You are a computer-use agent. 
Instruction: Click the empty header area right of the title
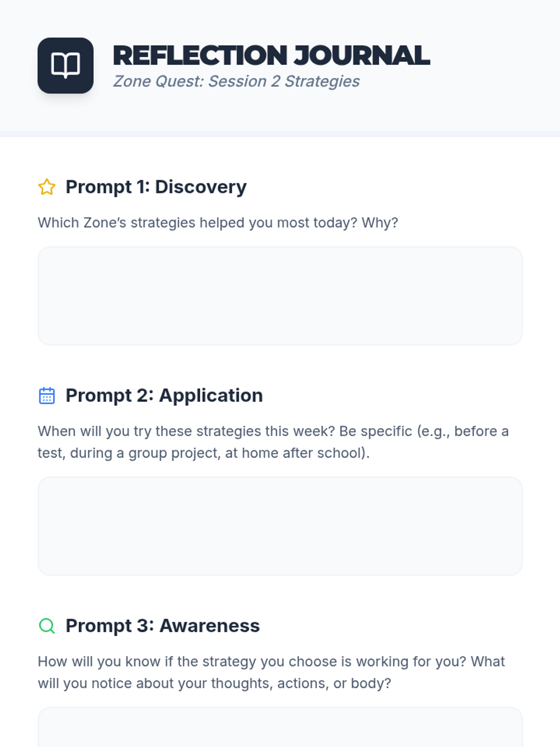[x=495, y=65]
